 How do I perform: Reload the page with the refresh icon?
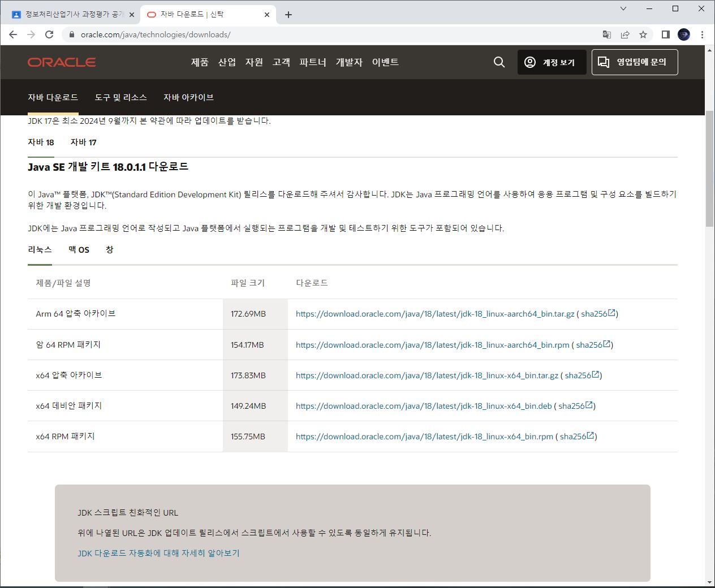49,34
